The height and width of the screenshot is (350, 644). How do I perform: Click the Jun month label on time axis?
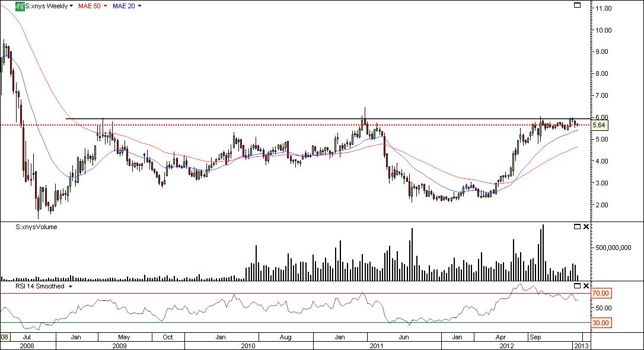pos(404,338)
